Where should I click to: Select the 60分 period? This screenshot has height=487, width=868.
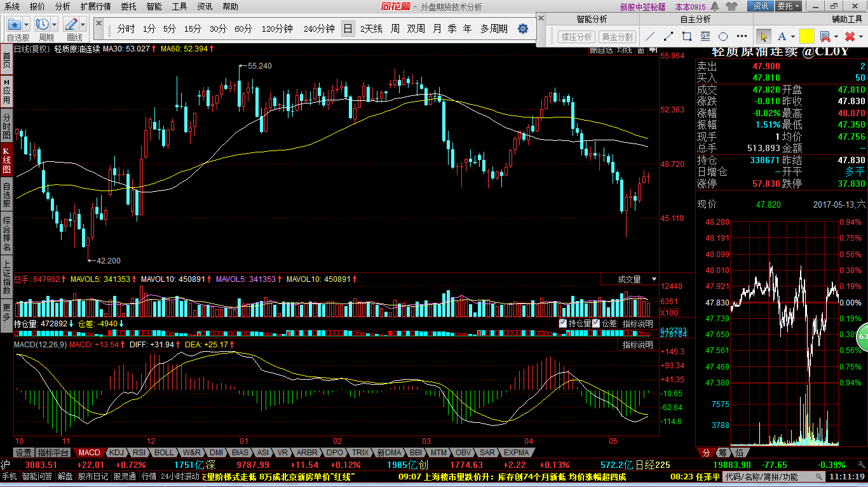click(x=243, y=29)
